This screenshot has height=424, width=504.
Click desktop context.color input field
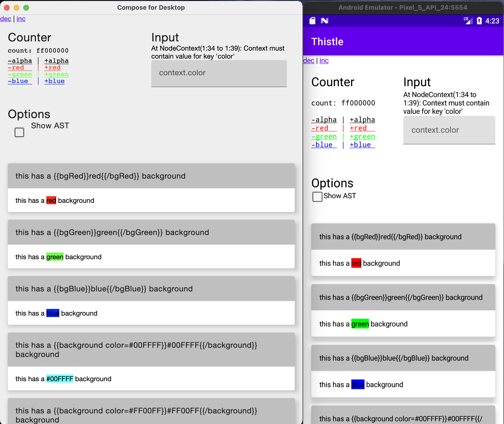[219, 73]
